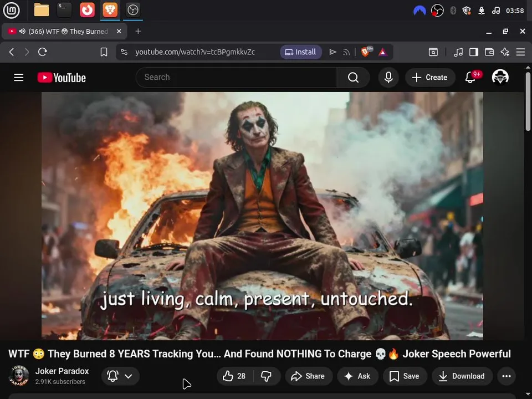Save video to a playlist

point(405,376)
